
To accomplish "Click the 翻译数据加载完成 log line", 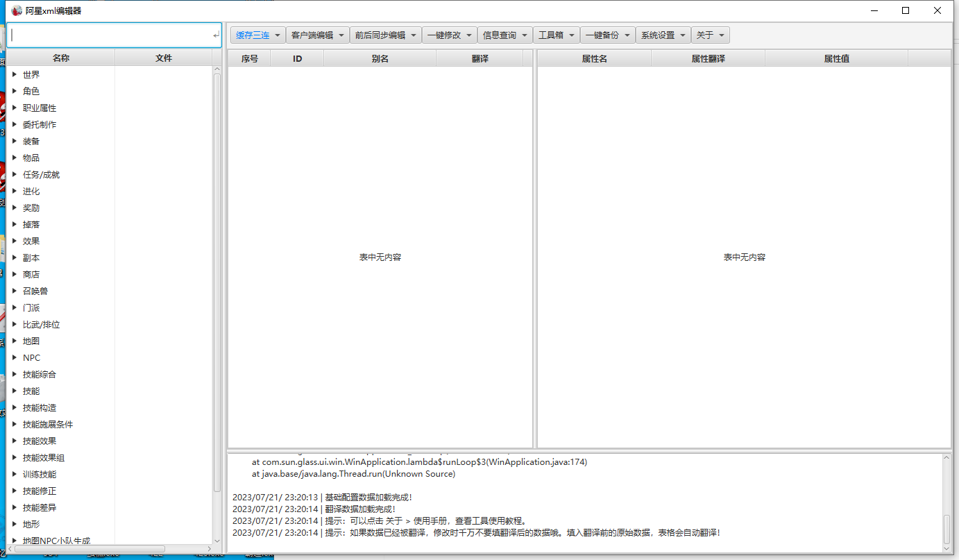I will point(314,509).
